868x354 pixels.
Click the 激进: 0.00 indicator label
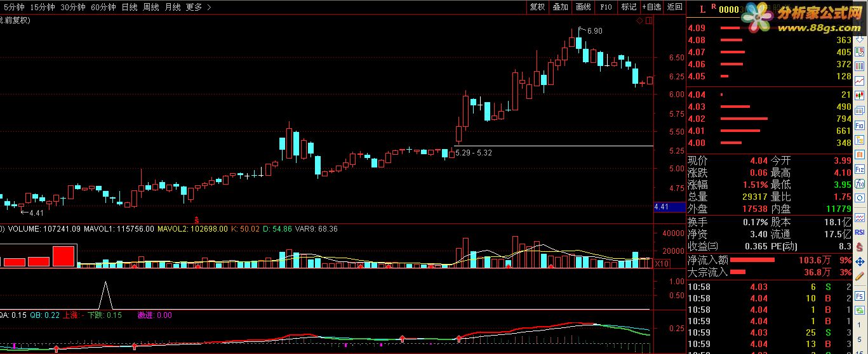click(x=154, y=315)
